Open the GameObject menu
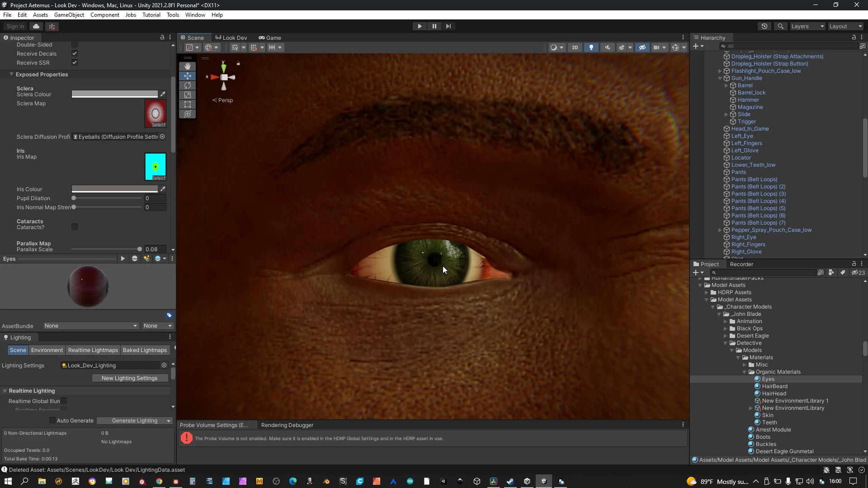Viewport: 868px width, 488px height. pos(69,15)
